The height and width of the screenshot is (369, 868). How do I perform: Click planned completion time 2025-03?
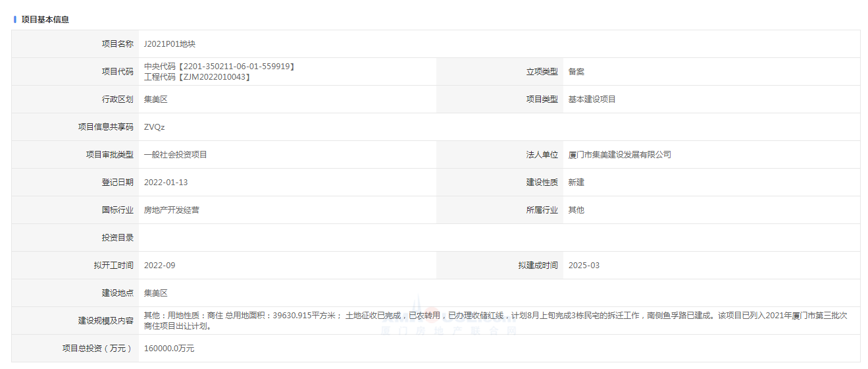[584, 266]
